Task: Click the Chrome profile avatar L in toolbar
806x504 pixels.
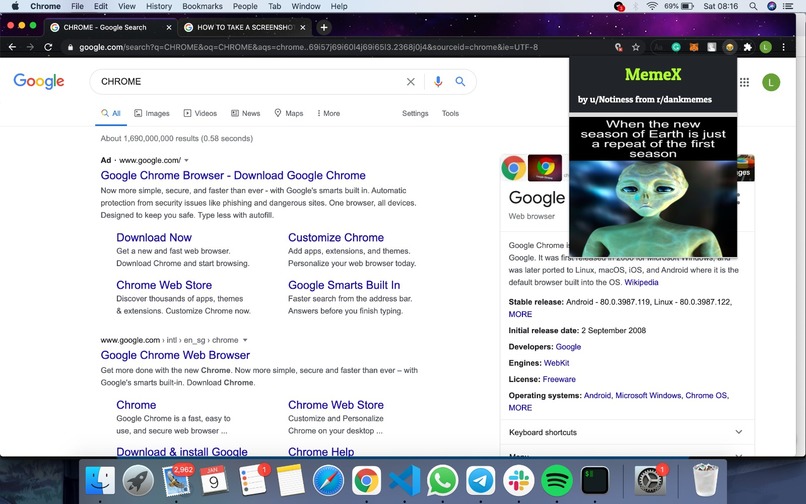Action: (765, 47)
